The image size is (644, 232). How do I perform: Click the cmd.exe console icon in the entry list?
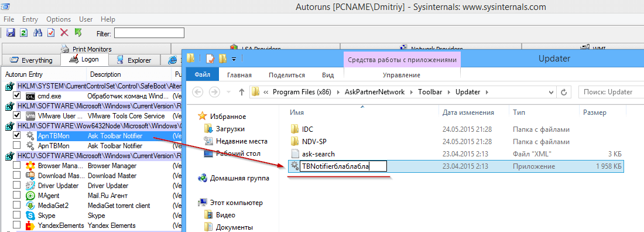pyautogui.click(x=30, y=96)
